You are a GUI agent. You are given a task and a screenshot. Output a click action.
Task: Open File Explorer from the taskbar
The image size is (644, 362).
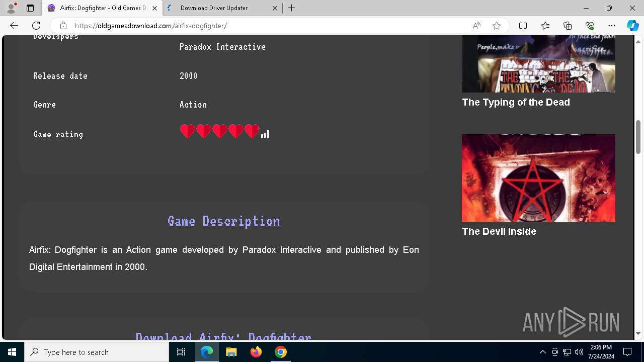(231, 352)
